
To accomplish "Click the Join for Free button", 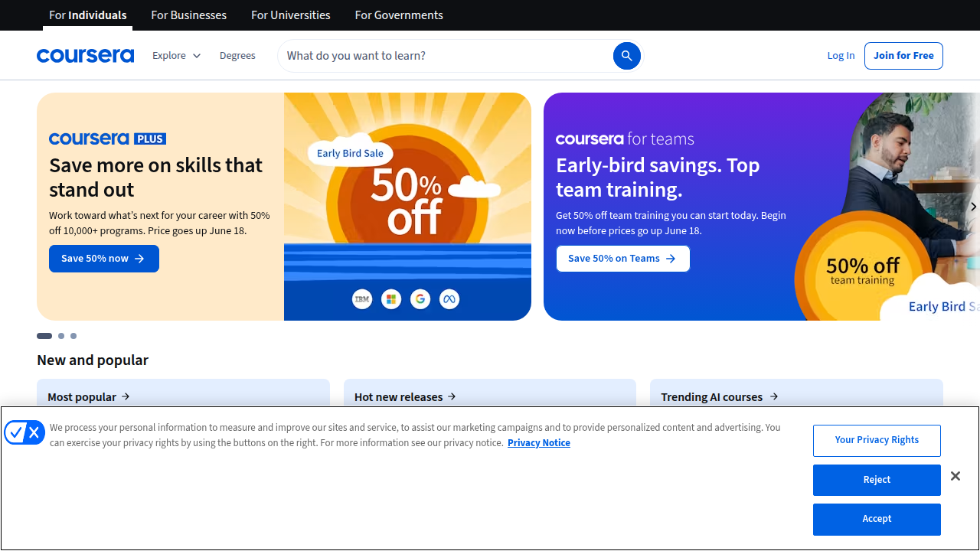I will tap(903, 56).
